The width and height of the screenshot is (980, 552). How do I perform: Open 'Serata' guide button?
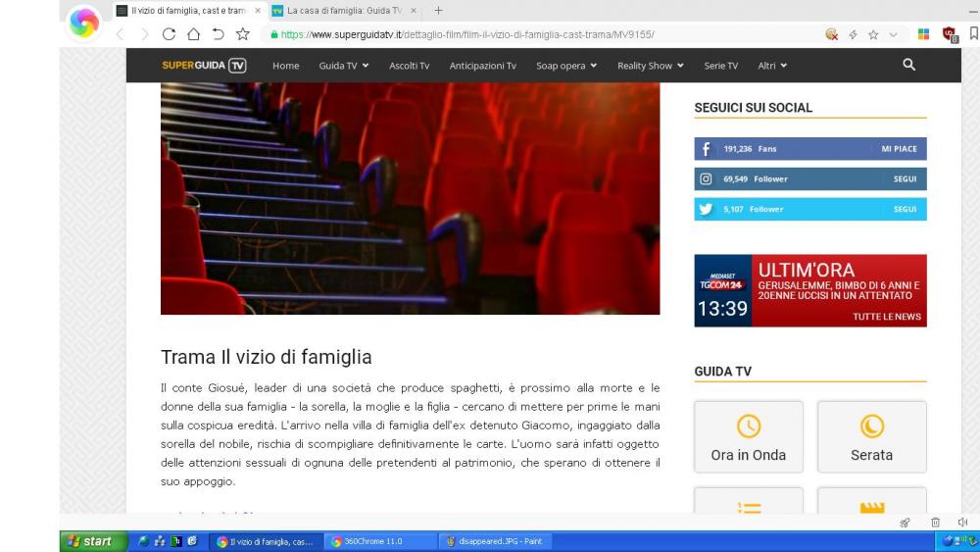(x=871, y=437)
